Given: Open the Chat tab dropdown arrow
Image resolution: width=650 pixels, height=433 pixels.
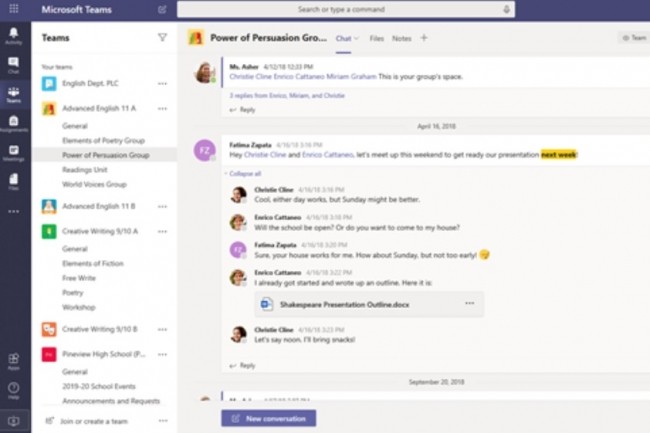Looking at the screenshot, I should 356,39.
